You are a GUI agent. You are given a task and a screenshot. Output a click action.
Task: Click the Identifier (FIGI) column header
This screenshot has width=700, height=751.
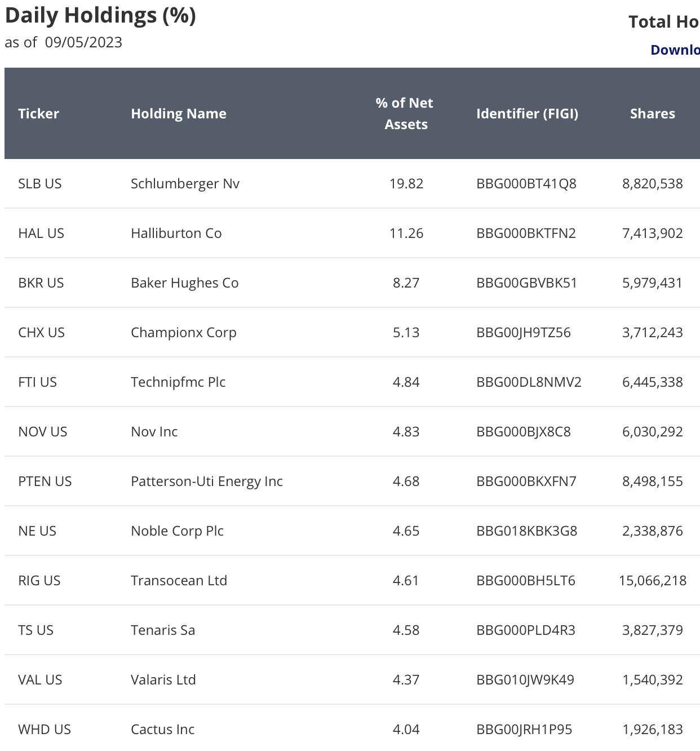pos(527,113)
